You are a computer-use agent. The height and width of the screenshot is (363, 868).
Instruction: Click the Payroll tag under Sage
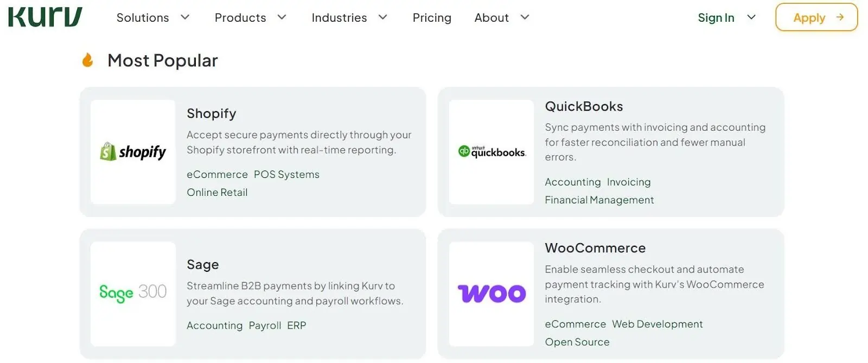(x=265, y=326)
